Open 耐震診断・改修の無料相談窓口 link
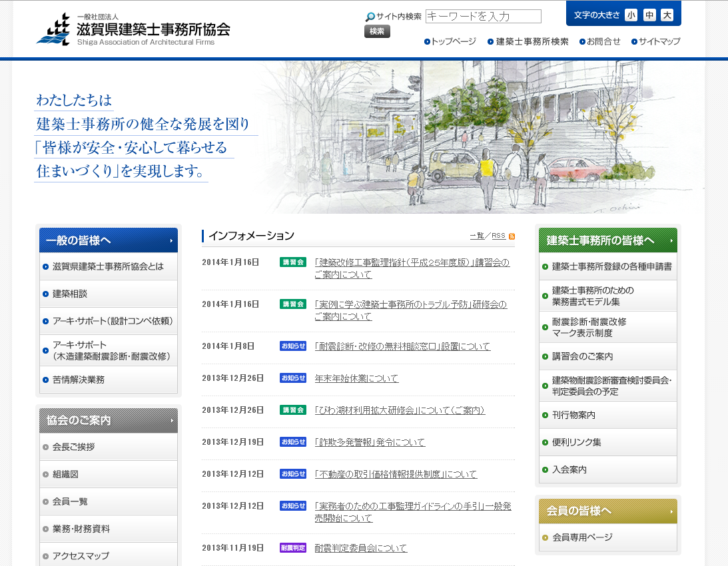728x566 pixels. click(x=402, y=346)
